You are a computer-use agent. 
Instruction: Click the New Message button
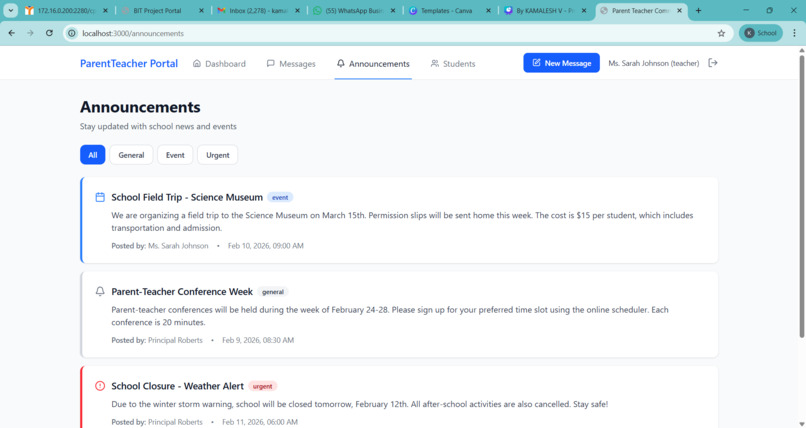click(x=561, y=63)
